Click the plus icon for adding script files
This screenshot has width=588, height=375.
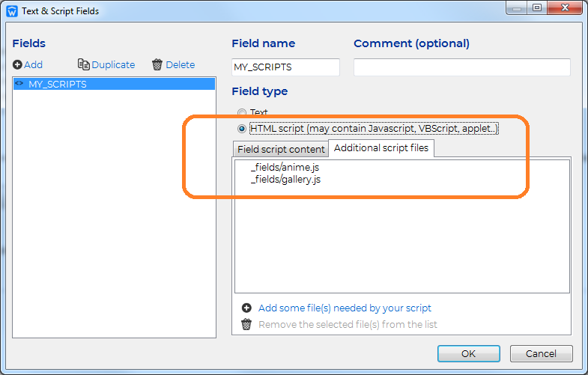click(246, 308)
